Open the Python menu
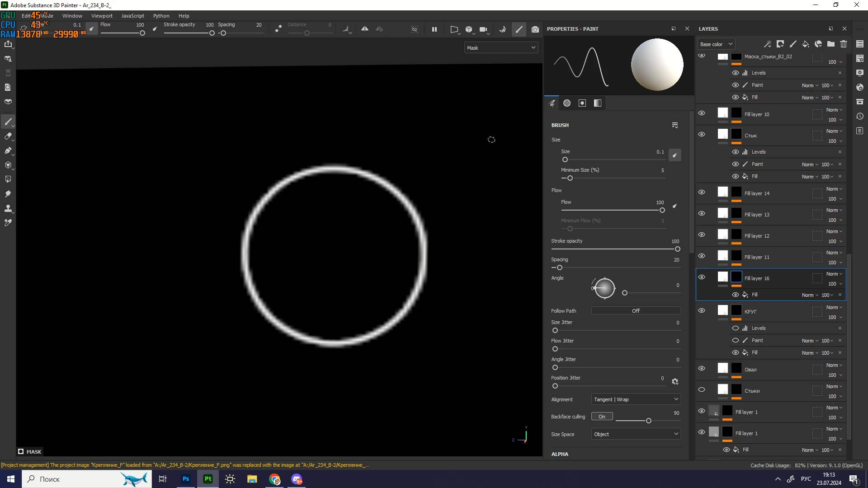 pos(161,16)
